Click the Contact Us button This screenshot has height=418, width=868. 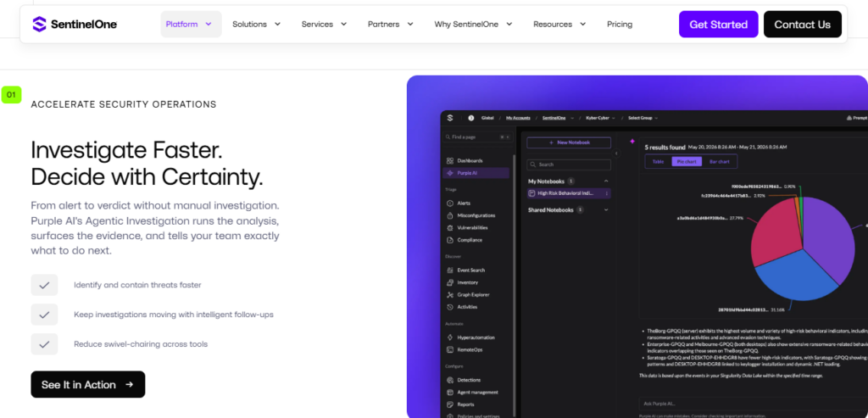point(803,25)
